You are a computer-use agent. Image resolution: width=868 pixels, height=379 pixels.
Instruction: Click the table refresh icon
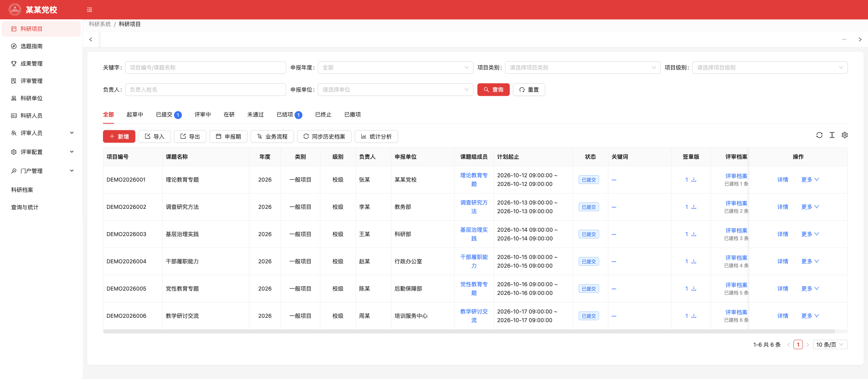coord(819,135)
